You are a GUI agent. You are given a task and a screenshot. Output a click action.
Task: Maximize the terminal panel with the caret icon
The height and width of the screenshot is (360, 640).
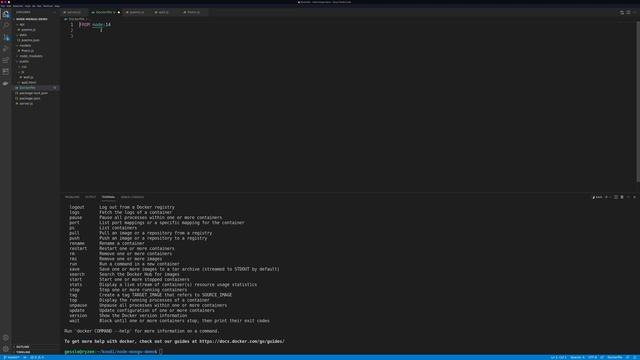pos(628,197)
